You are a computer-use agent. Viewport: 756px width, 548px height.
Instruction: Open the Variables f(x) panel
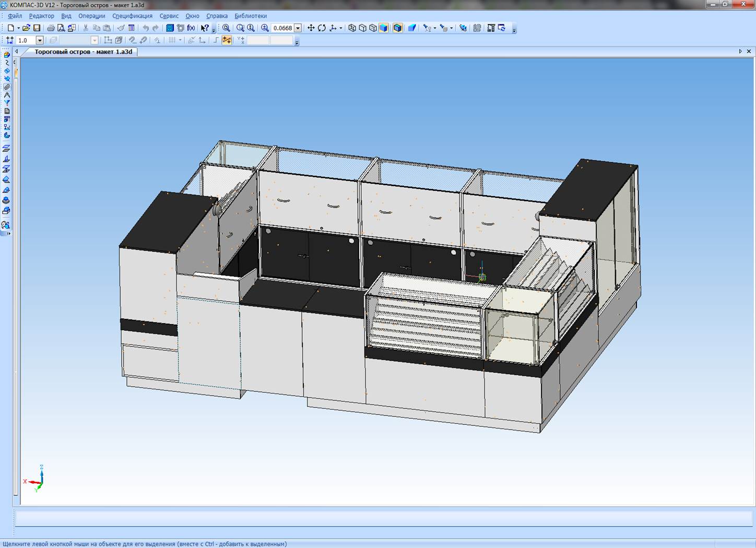[x=191, y=28]
